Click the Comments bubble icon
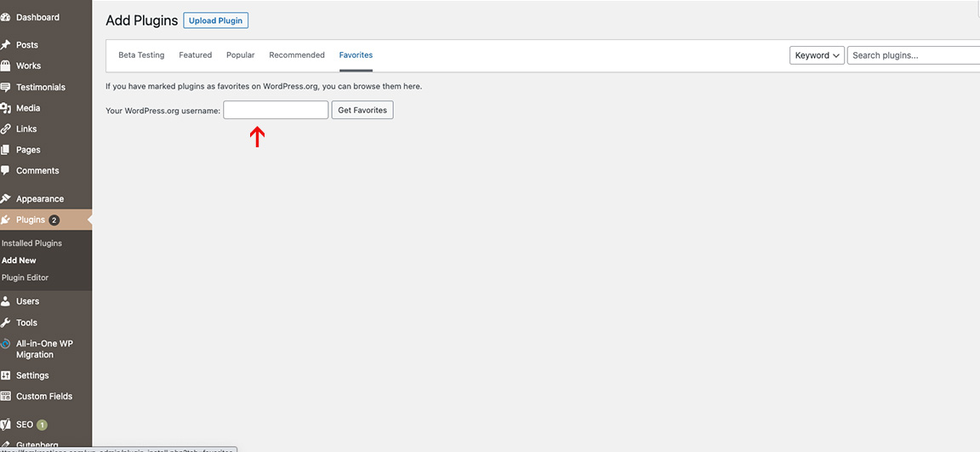Image resolution: width=980 pixels, height=452 pixels. pyautogui.click(x=5, y=171)
